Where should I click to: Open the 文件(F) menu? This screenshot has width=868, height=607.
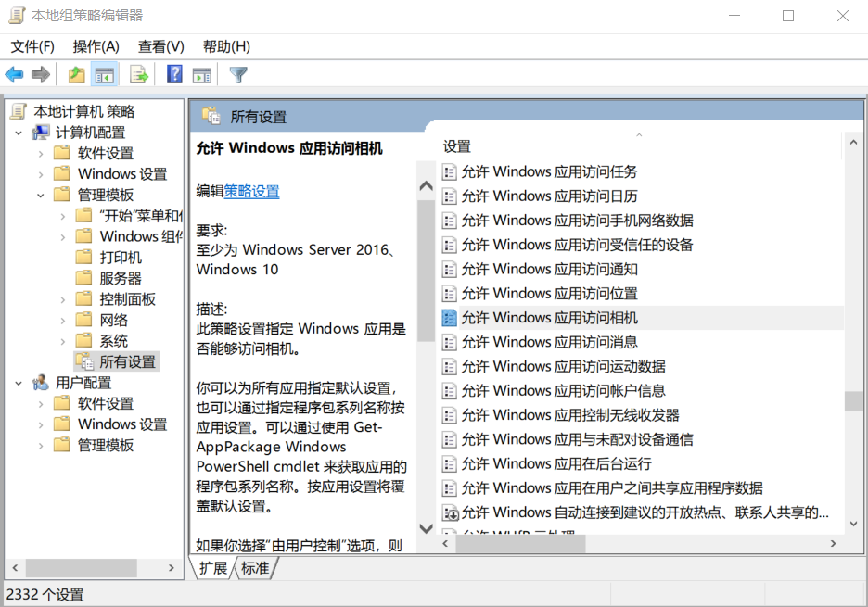coord(32,46)
